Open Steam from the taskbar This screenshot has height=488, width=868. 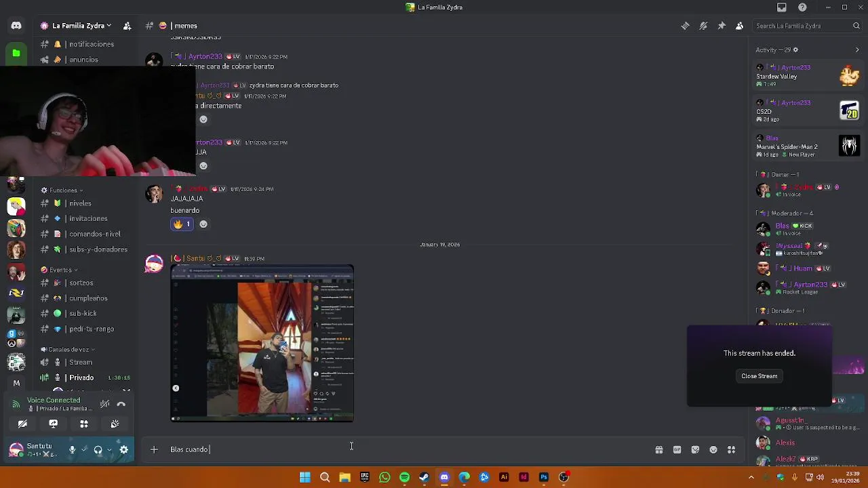click(x=425, y=478)
